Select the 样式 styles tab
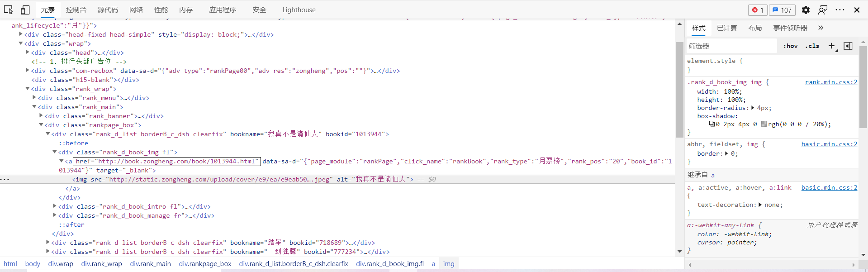This screenshot has width=868, height=272. (698, 28)
